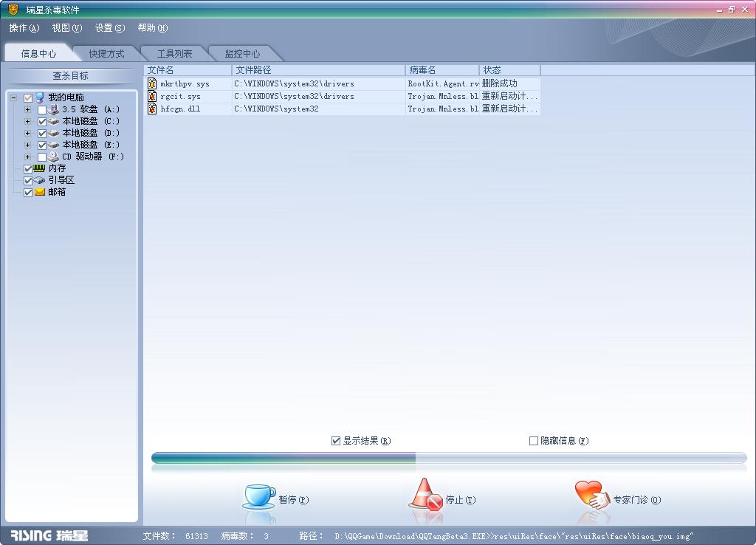Click the stop traffic cone icon

click(x=425, y=494)
